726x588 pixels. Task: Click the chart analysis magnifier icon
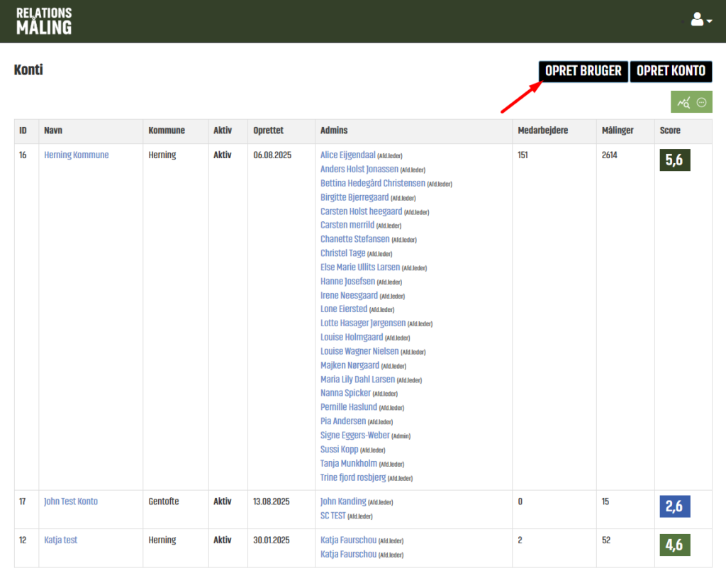683,103
